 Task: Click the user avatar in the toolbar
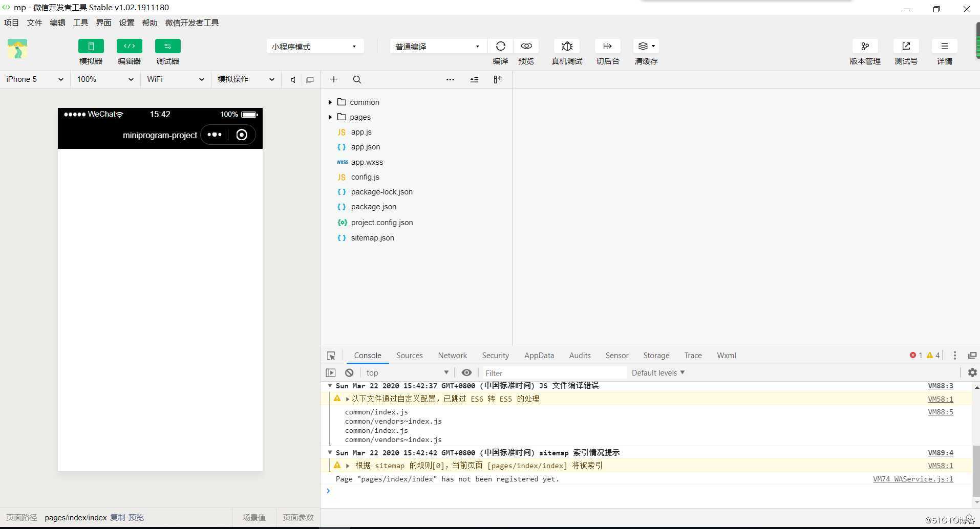click(17, 49)
